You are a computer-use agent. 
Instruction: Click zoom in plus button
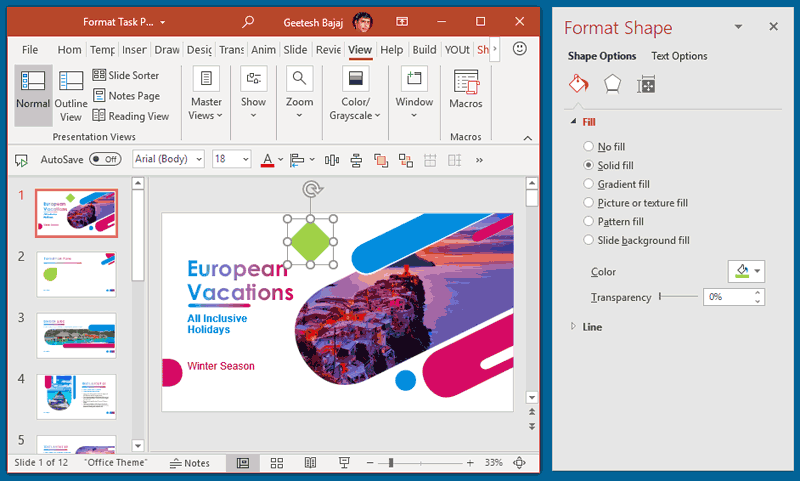(470, 463)
